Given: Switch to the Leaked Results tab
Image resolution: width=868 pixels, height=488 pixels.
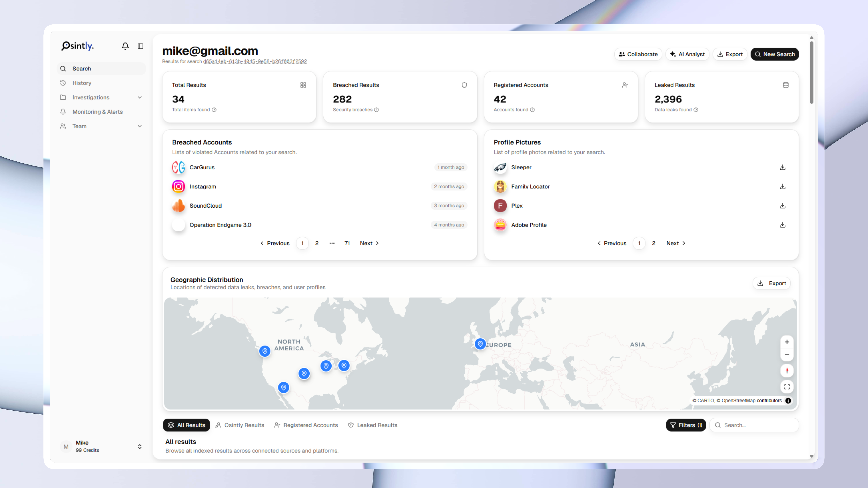Looking at the screenshot, I should tap(373, 425).
